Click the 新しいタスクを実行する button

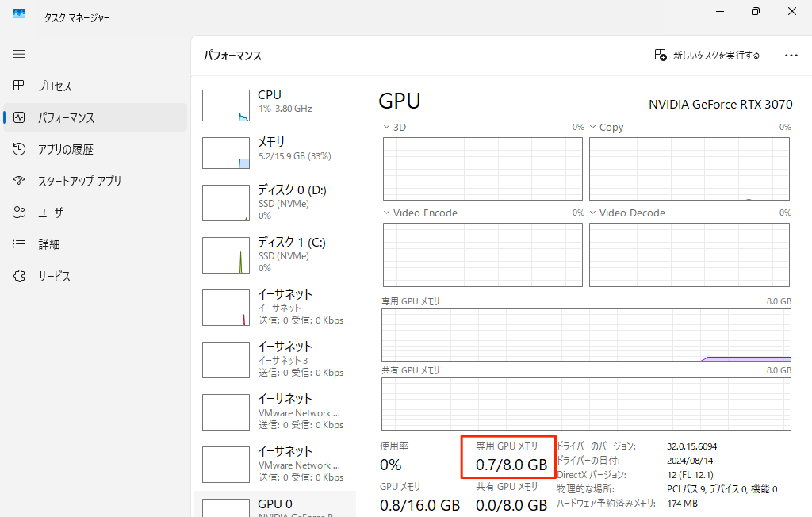[707, 55]
